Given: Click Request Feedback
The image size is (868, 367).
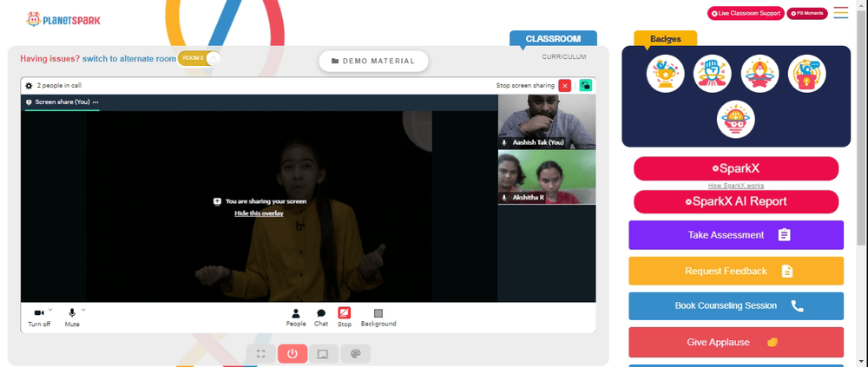Looking at the screenshot, I should click(x=736, y=272).
